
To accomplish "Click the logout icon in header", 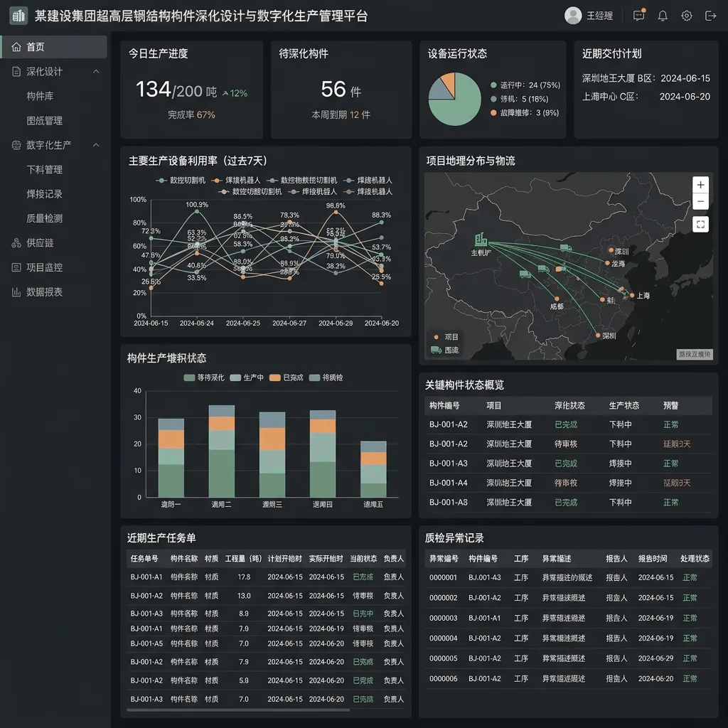I will point(710,16).
